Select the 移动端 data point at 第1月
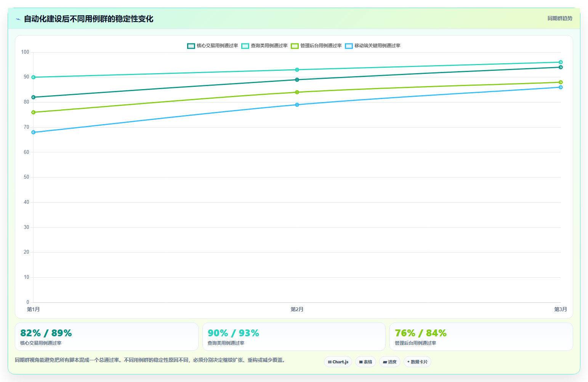 pos(34,132)
